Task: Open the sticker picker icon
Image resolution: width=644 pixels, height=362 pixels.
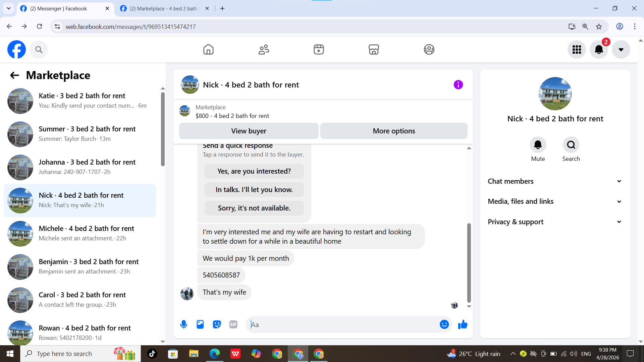Action: pyautogui.click(x=217, y=324)
